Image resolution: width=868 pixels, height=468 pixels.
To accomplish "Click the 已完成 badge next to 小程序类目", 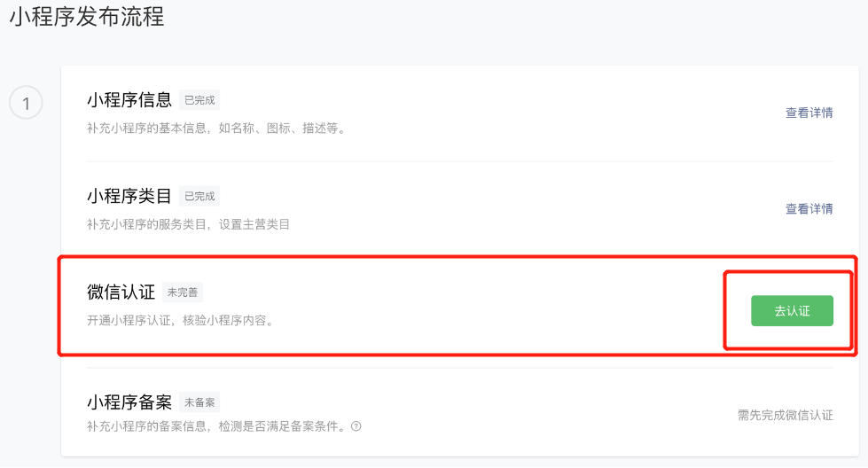I will click(199, 196).
